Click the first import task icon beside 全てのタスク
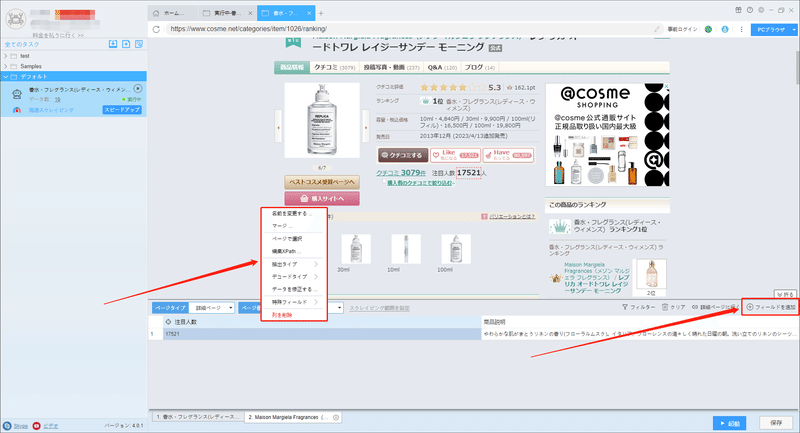The width and height of the screenshot is (800, 433). [113, 44]
